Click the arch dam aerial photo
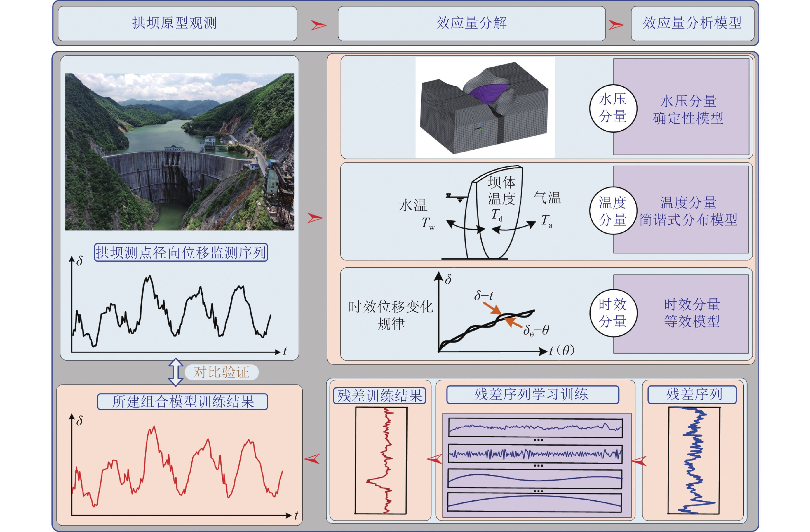810x532 pixels. 179,152
